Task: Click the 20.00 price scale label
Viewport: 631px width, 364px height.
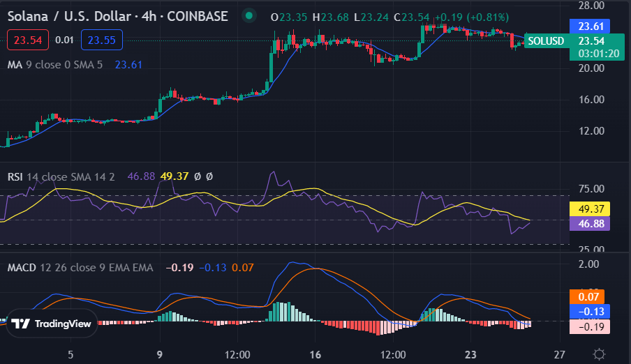Action: click(x=592, y=68)
